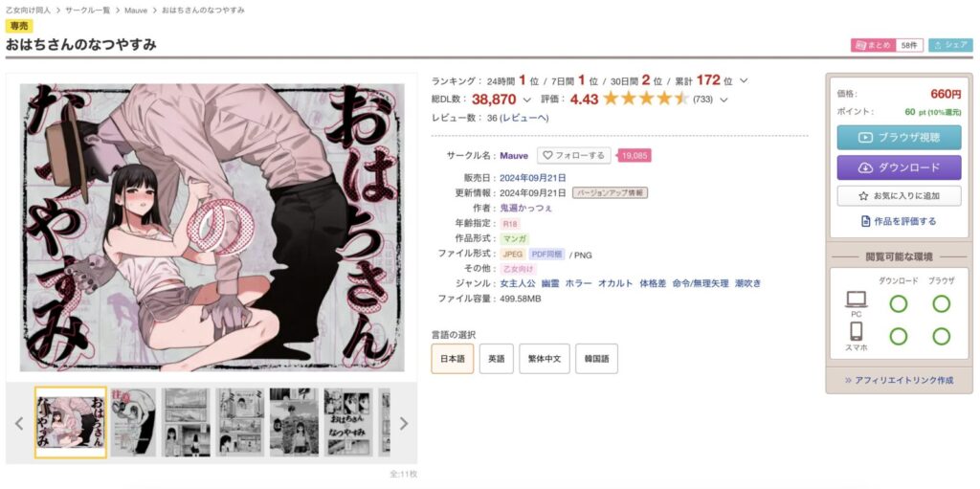
Task: Click the まとめ icon button
Action: (x=873, y=45)
